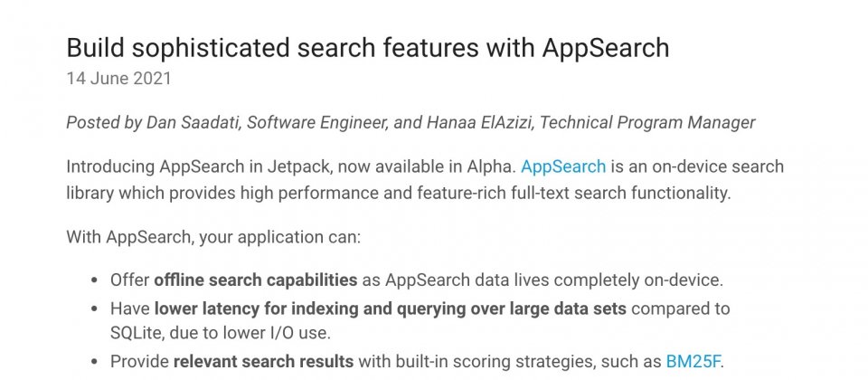This screenshot has height=380, width=868.
Task: Click 'With AppSearch, your application can:' line
Action: [x=213, y=238]
